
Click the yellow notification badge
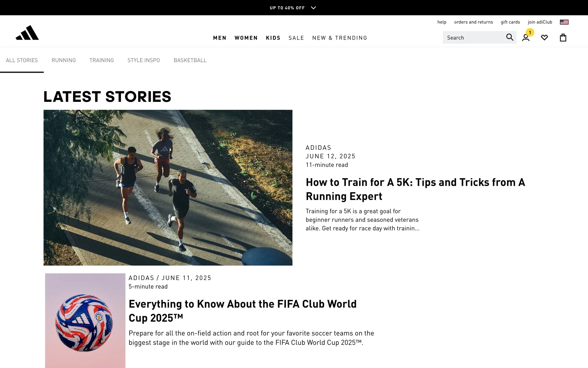point(530,32)
